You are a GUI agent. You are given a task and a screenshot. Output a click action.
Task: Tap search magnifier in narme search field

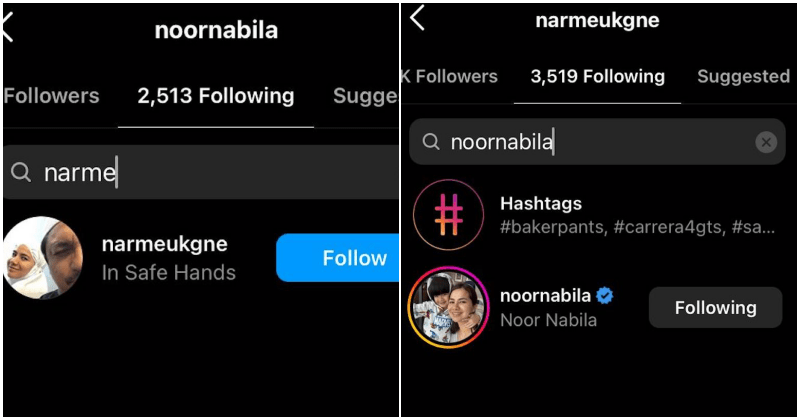[21, 172]
